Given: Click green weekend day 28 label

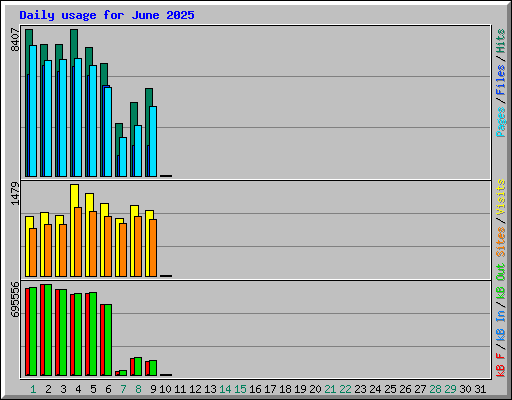Looking at the screenshot, I should point(435,389).
